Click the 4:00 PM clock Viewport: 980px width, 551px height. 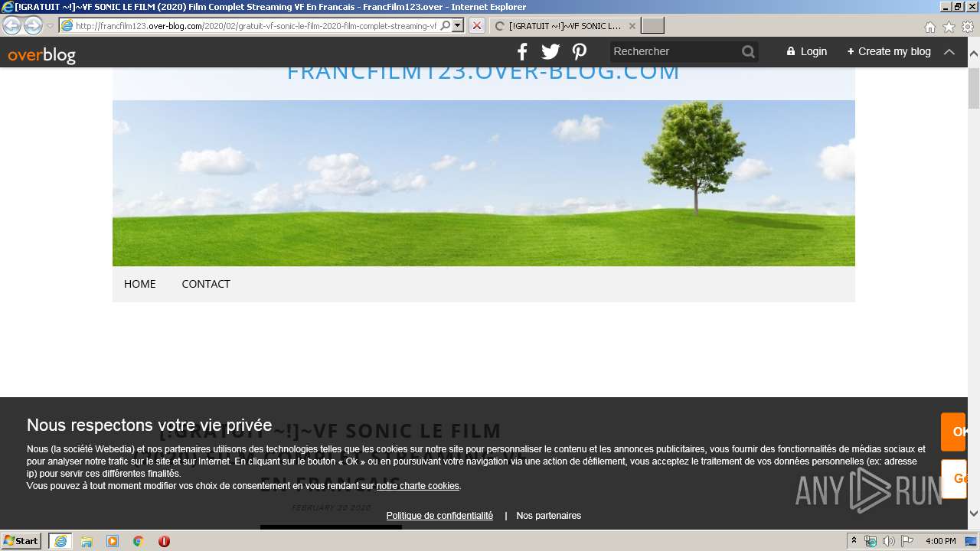[940, 541]
